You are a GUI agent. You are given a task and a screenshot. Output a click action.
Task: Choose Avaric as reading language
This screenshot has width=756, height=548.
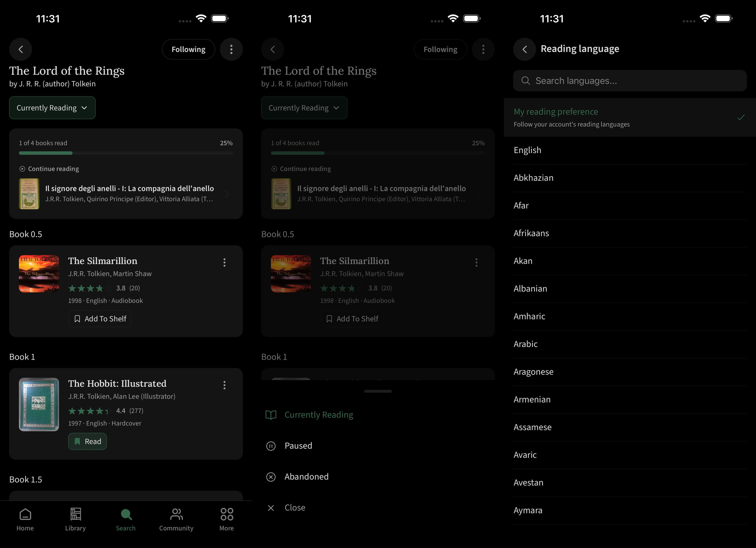tap(630, 455)
